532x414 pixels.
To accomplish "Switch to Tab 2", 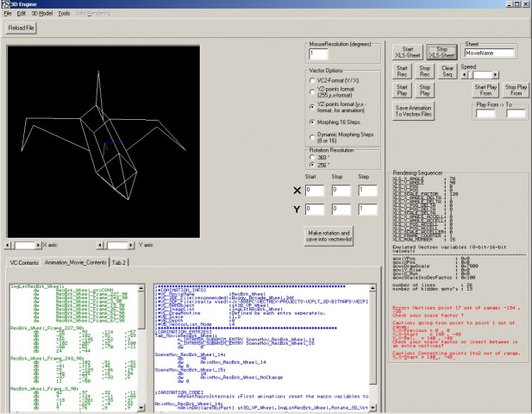I will 119,263.
